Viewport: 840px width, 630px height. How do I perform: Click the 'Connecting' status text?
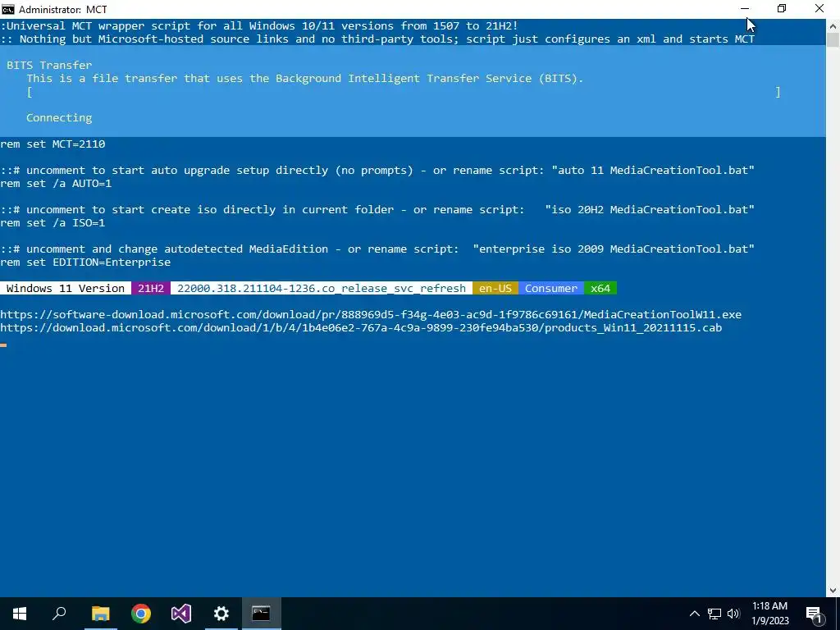tap(59, 118)
